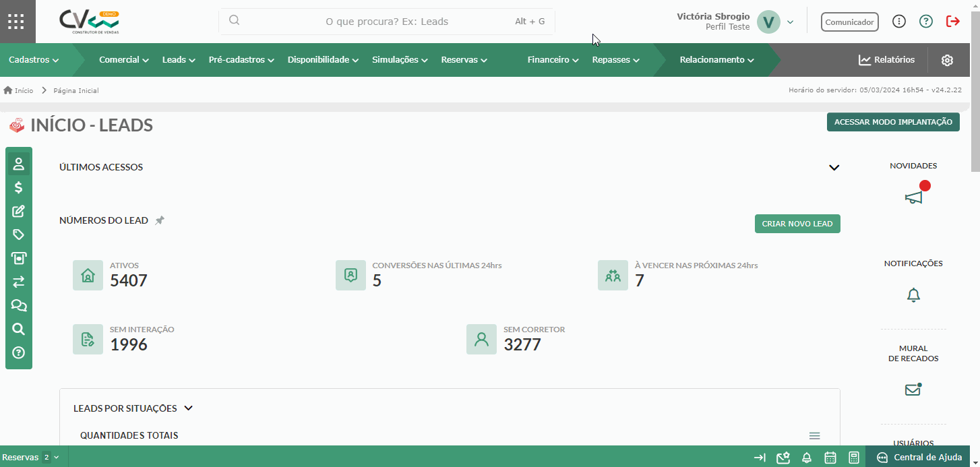This screenshot has width=980, height=467.
Task: Click the Ativos value 5407
Action: pyautogui.click(x=129, y=280)
